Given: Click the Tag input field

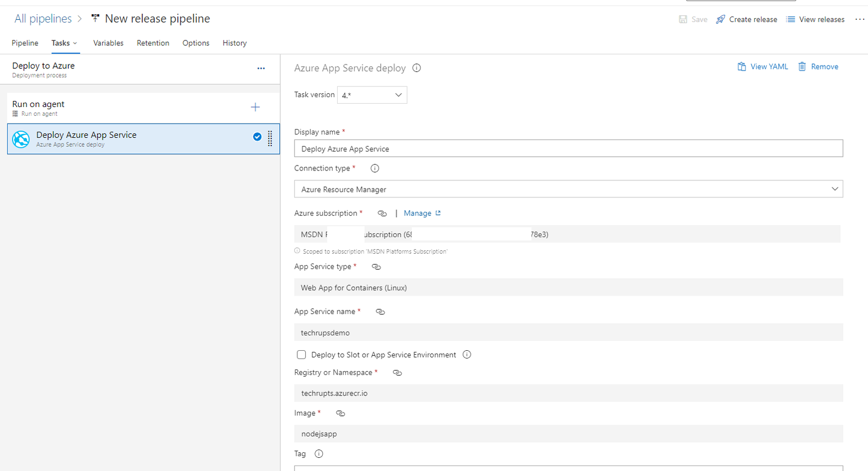Looking at the screenshot, I should [568, 468].
